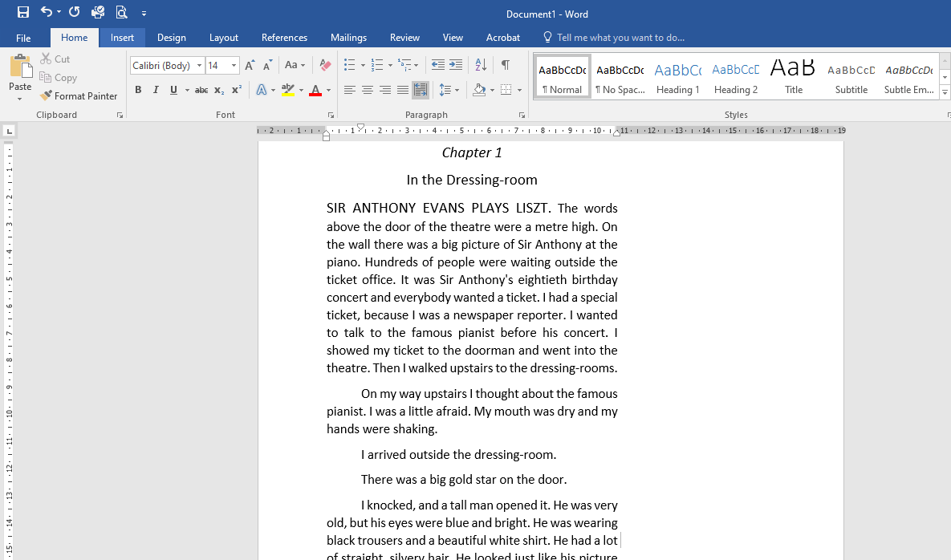
Task: Expand the font size 14 dropdown
Action: point(234,66)
